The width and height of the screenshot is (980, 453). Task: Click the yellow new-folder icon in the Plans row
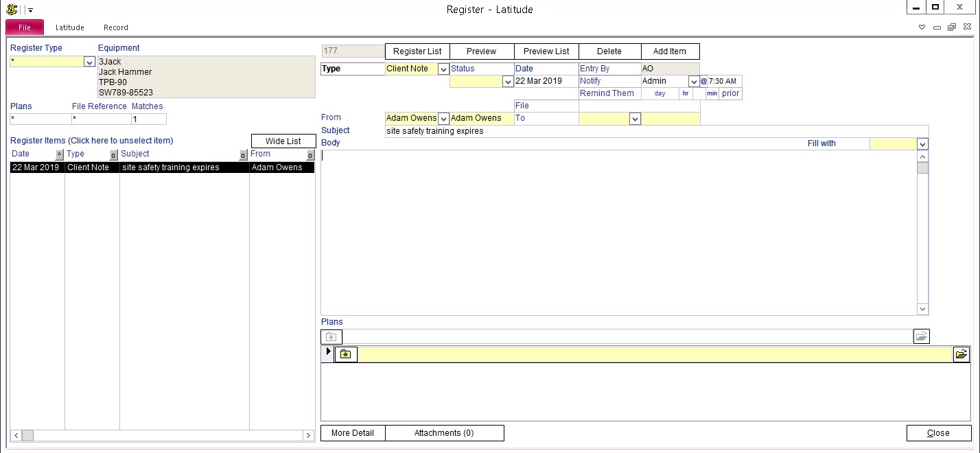346,354
